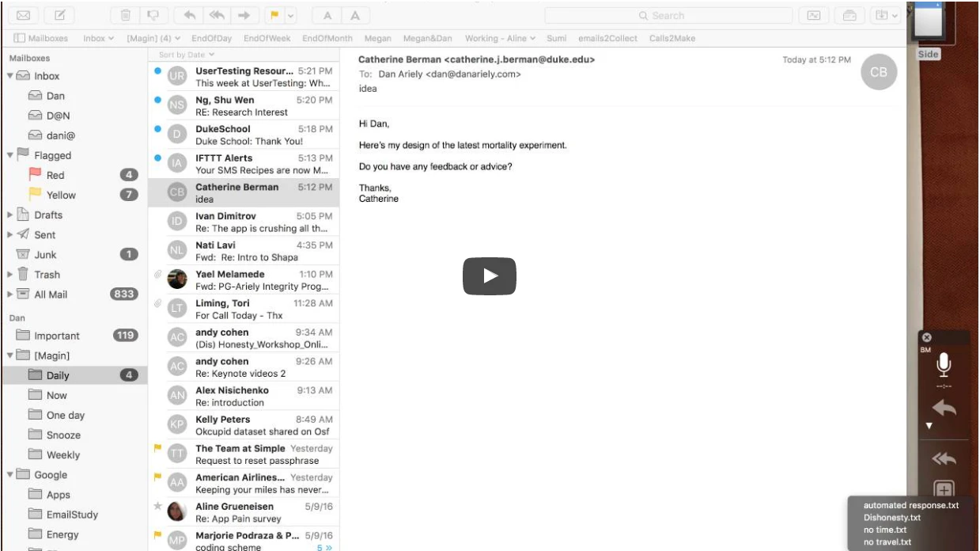Select the Red flagged mailbox

click(74, 175)
